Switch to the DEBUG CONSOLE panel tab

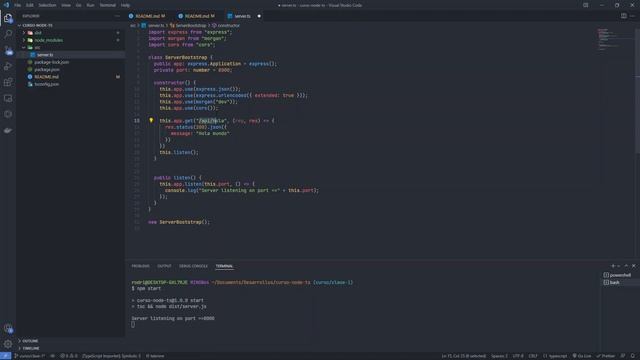click(193, 266)
